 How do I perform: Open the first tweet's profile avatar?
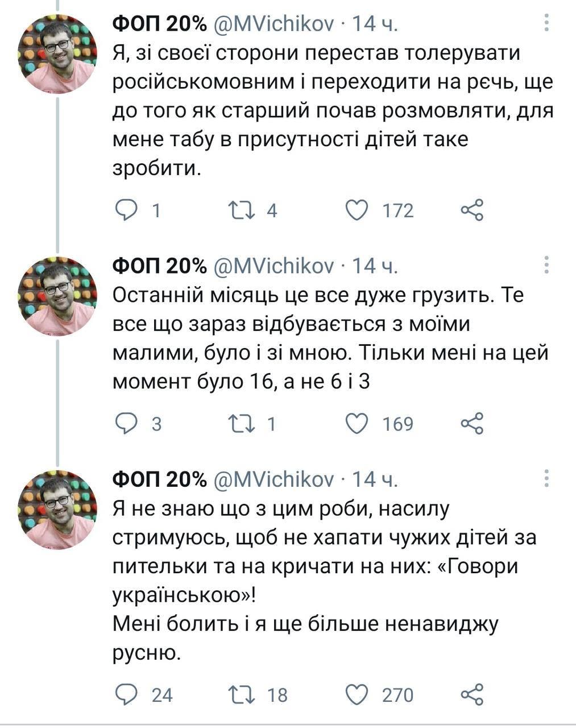[x=57, y=54]
